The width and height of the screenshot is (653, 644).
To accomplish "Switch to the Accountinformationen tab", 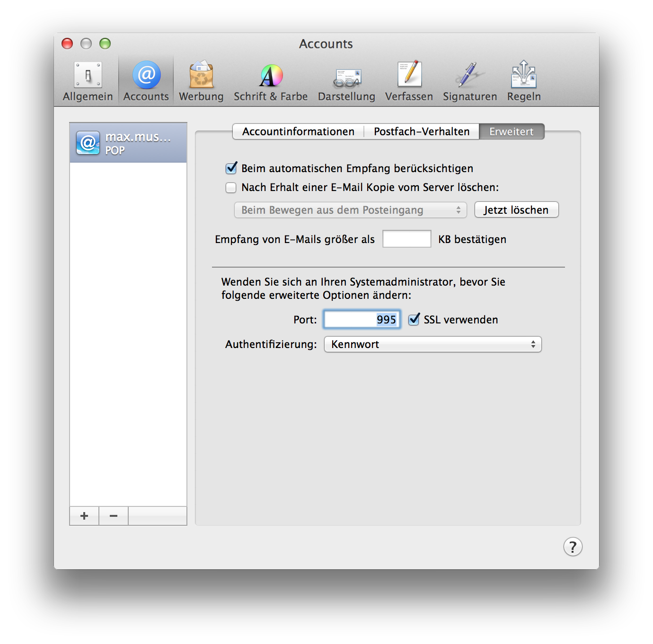I will 298,131.
